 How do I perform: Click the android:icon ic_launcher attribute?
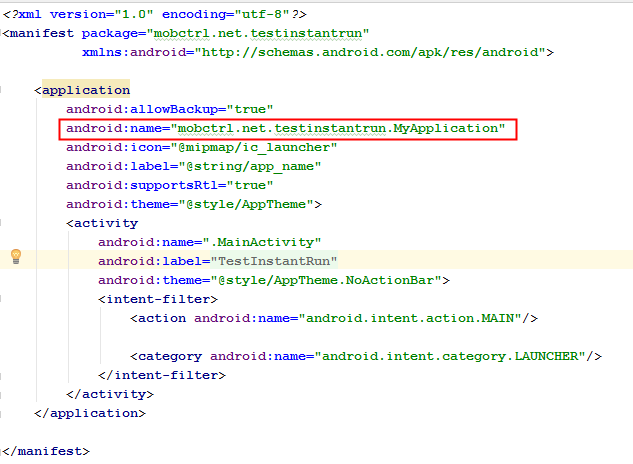tap(201, 147)
